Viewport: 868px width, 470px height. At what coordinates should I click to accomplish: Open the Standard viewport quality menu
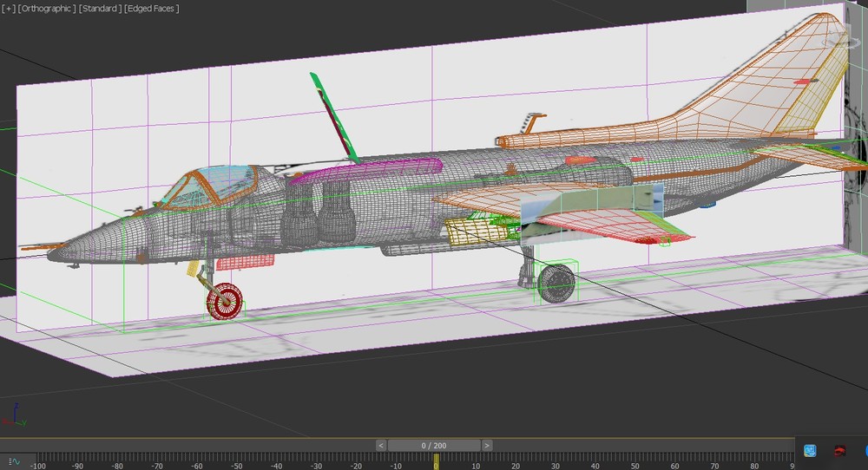100,9
